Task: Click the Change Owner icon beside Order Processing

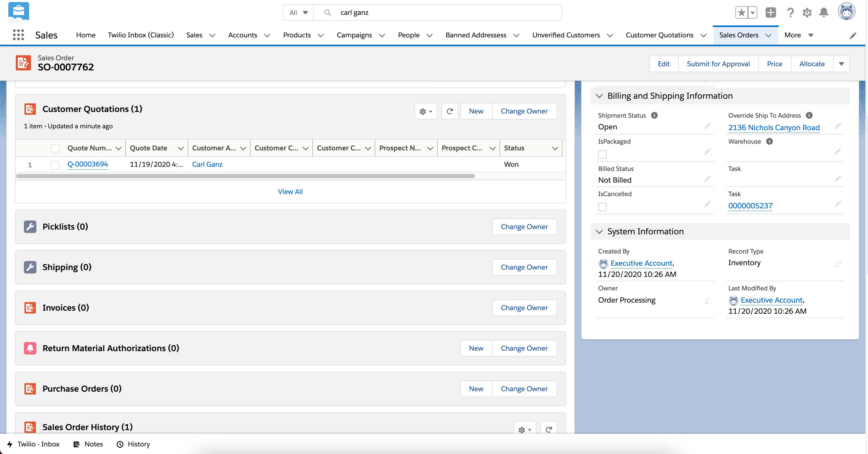Action: point(707,301)
